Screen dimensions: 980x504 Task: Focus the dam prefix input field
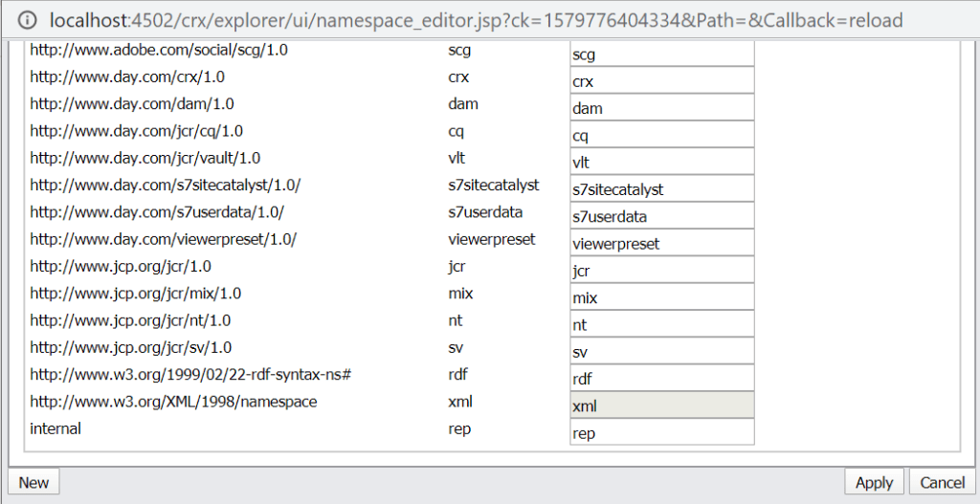[x=661, y=108]
